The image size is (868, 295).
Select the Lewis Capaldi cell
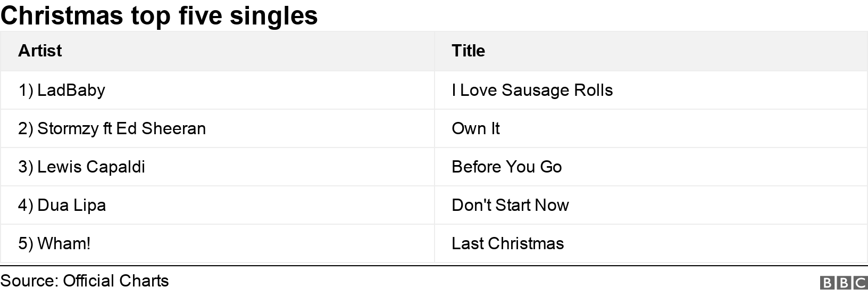pos(81,167)
